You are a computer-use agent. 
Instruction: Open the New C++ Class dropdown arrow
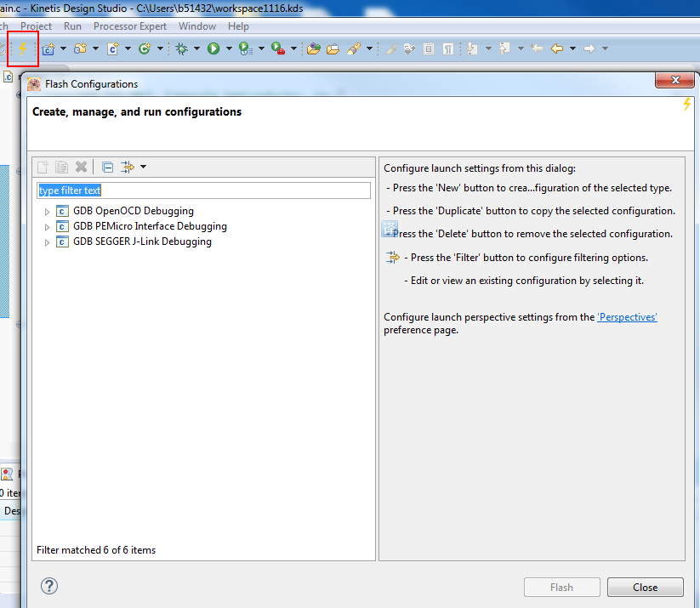[x=160, y=48]
